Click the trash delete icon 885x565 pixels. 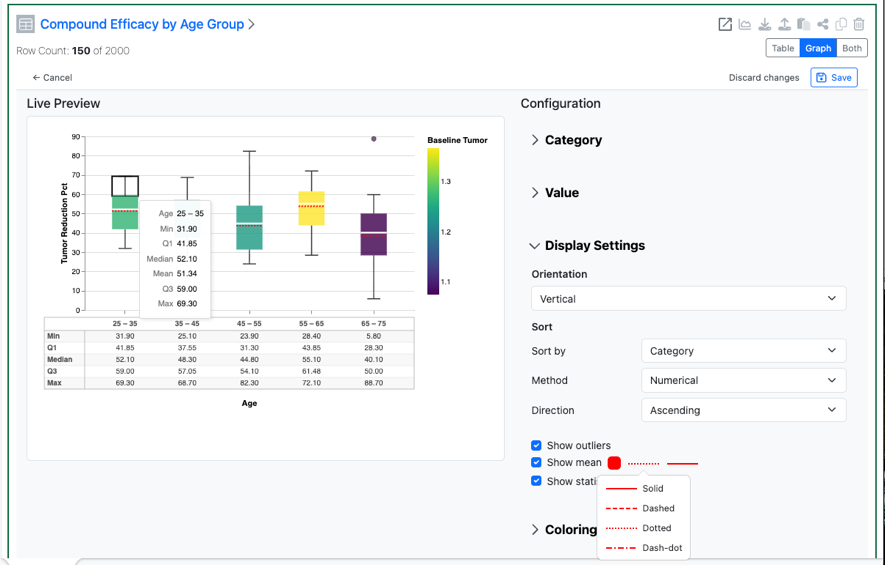pyautogui.click(x=859, y=24)
